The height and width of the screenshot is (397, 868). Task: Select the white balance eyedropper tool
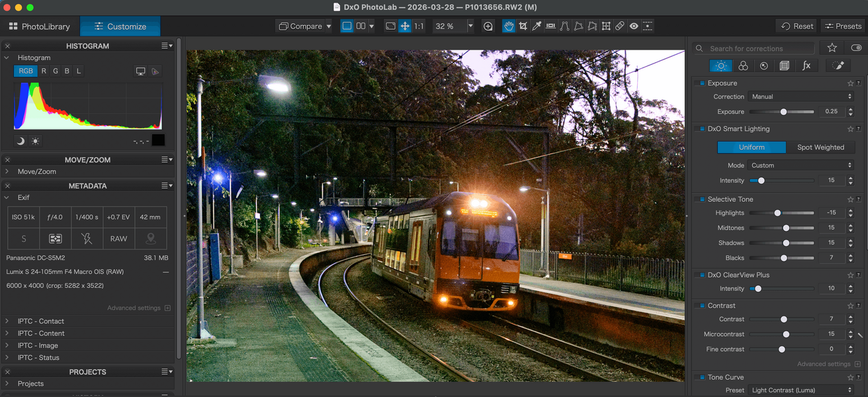[537, 26]
